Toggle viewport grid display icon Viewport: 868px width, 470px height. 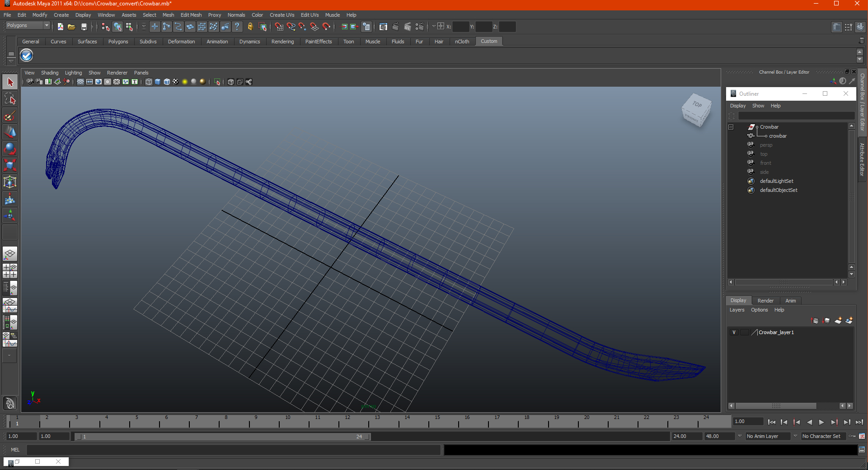[80, 82]
